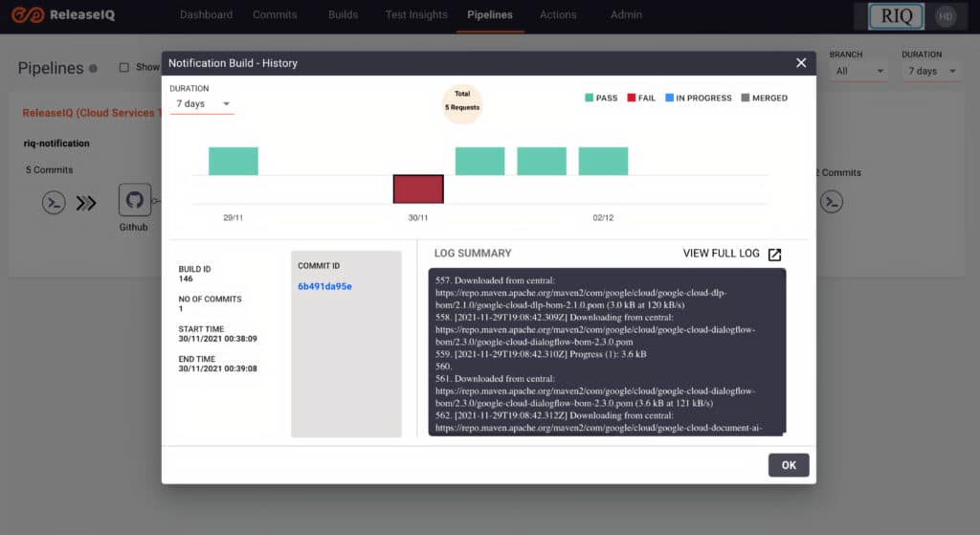
Task: Go to the Dashboard tab
Action: [x=207, y=14]
